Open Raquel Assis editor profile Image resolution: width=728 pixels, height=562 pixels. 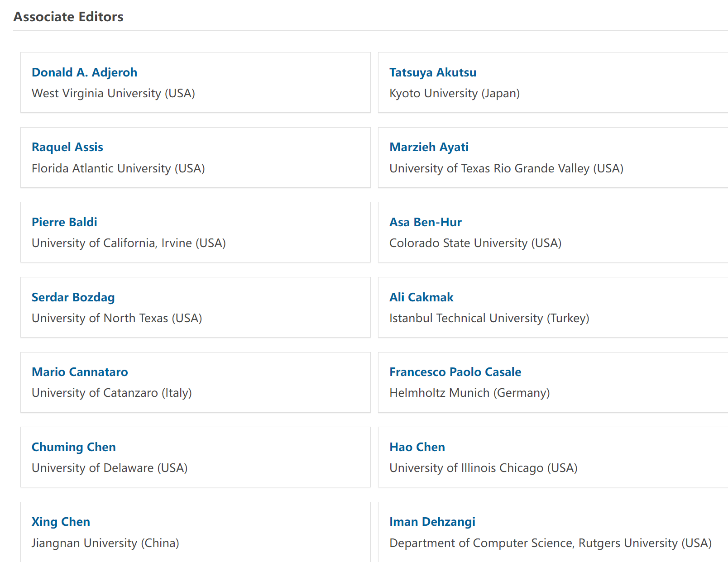[x=67, y=147]
